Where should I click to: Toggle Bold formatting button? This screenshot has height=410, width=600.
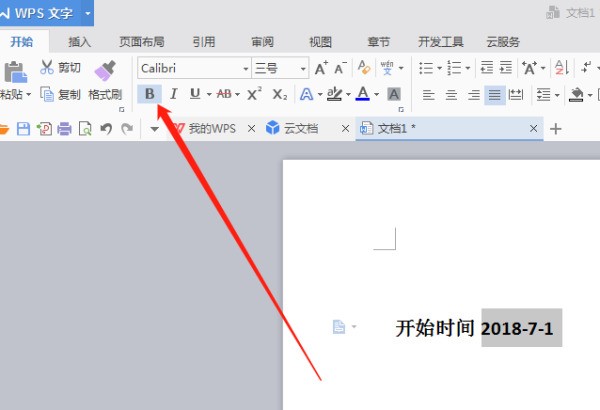pos(150,94)
